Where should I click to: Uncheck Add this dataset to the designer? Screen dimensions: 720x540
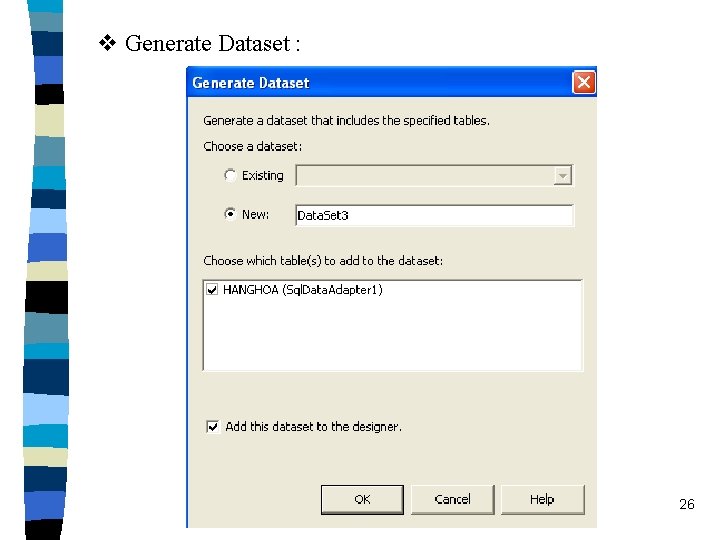(212, 426)
